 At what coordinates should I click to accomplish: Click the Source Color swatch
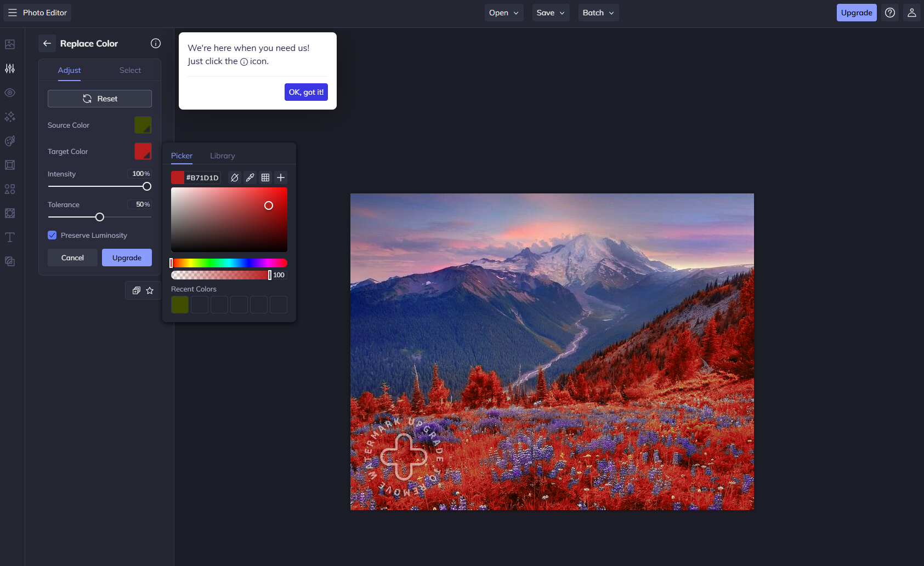coord(143,125)
